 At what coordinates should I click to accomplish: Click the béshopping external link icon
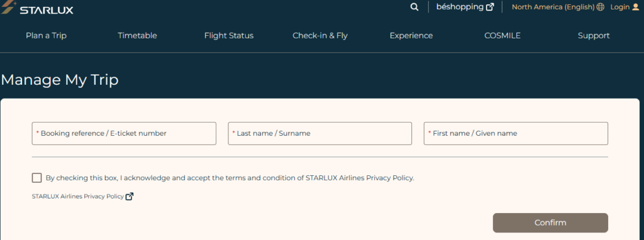tap(490, 7)
